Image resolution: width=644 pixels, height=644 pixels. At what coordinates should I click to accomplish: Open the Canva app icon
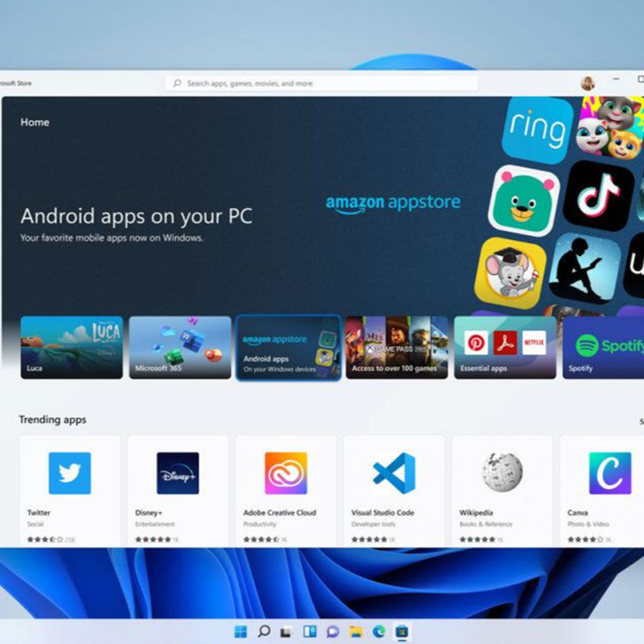(x=610, y=473)
